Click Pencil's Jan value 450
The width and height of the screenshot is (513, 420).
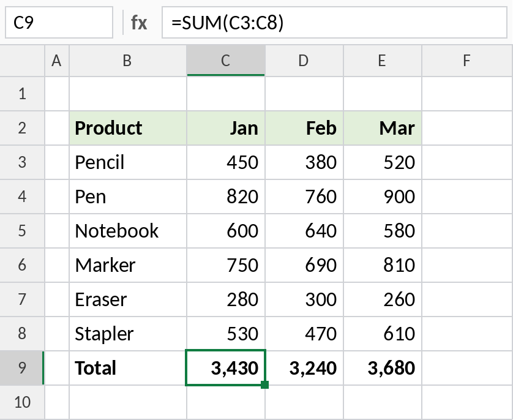(x=226, y=162)
